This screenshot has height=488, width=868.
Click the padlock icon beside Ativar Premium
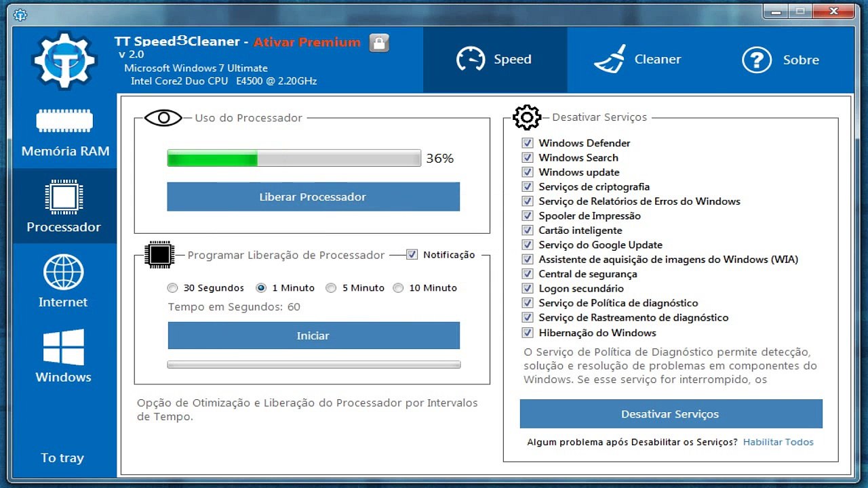[379, 43]
